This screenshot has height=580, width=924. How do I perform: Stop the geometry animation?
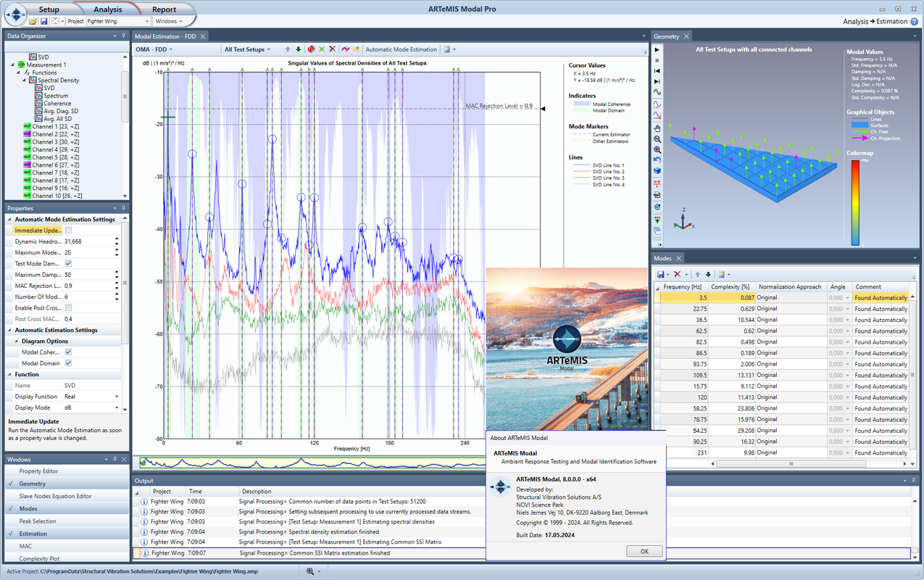(x=657, y=60)
